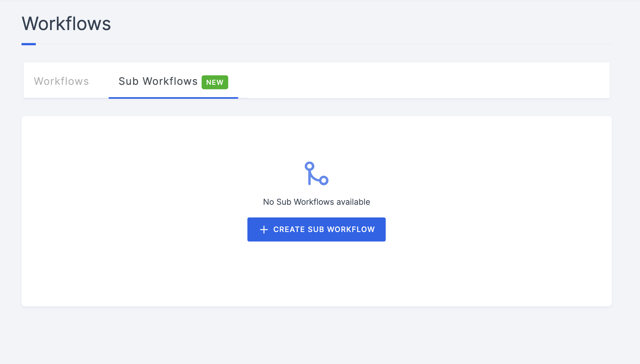The width and height of the screenshot is (640, 364).
Task: Click the Workflows page heading
Action: (66, 24)
